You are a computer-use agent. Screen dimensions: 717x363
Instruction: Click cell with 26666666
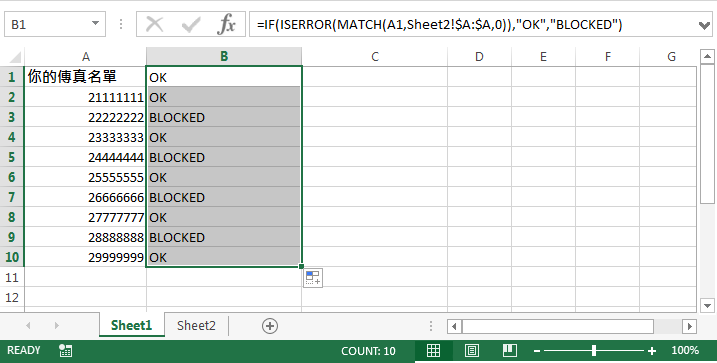tap(86, 198)
